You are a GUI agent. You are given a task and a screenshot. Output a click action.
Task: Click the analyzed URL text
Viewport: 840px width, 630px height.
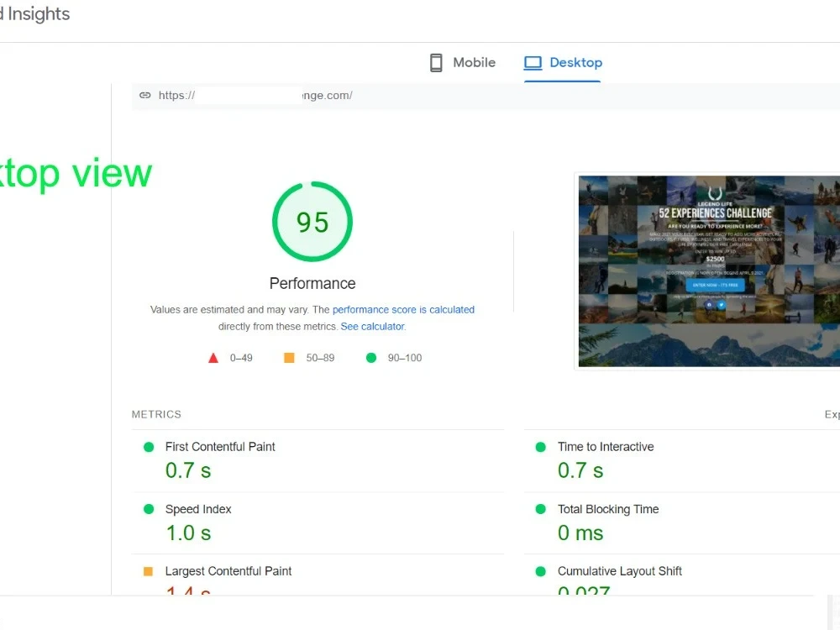255,96
